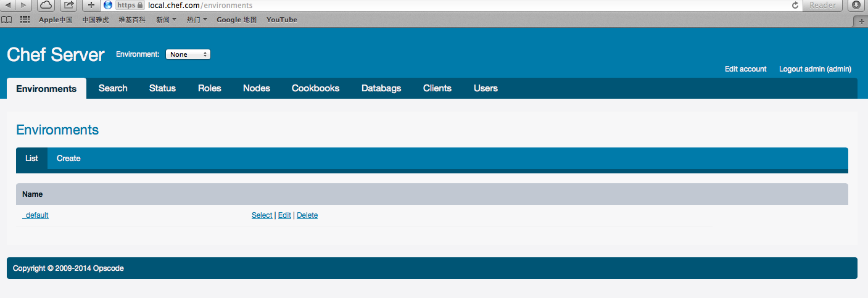
Task: Open the Apple中国 bookmark
Action: pos(56,20)
